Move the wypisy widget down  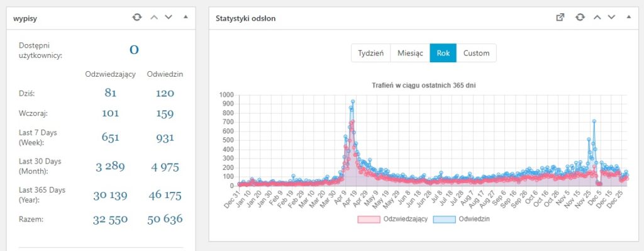(x=169, y=17)
